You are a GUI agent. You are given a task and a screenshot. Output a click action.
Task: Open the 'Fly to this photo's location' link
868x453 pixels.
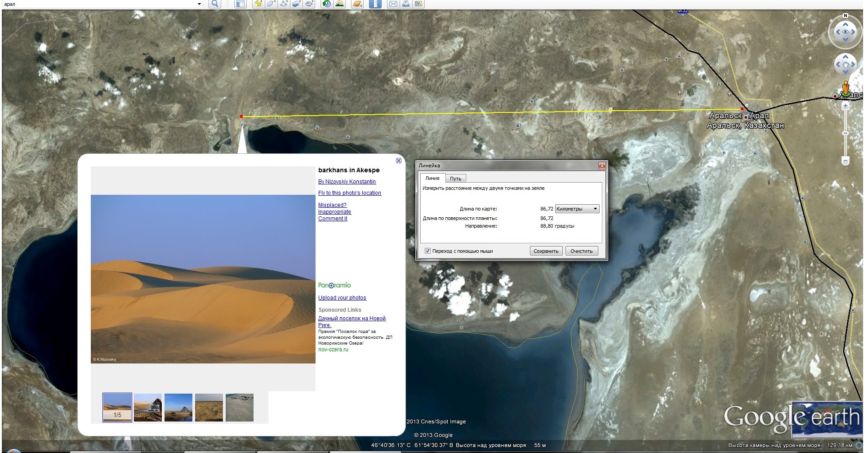(x=349, y=193)
